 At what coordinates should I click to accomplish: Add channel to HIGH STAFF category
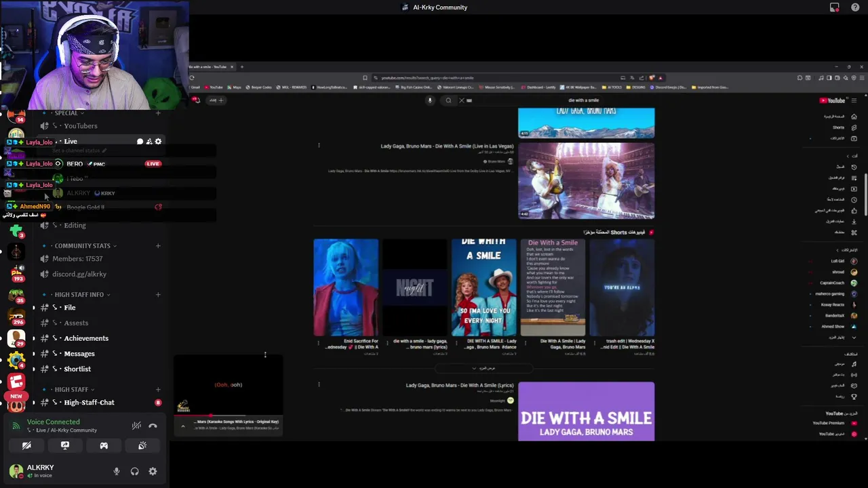158,389
